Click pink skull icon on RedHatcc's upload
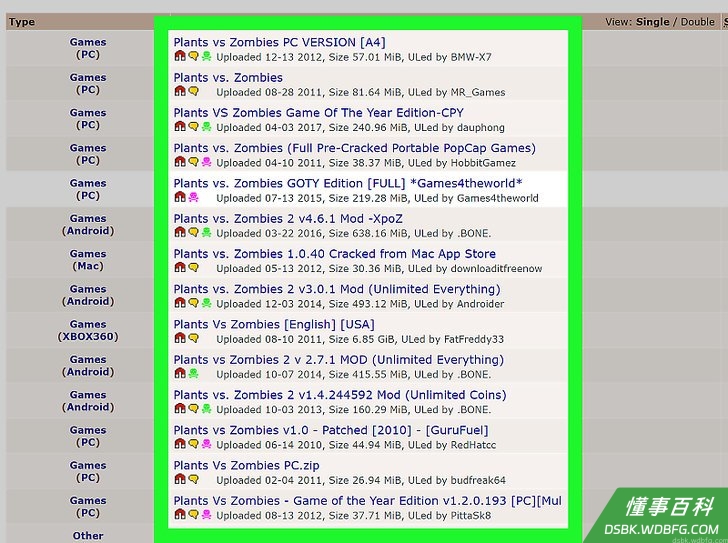 tap(207, 444)
